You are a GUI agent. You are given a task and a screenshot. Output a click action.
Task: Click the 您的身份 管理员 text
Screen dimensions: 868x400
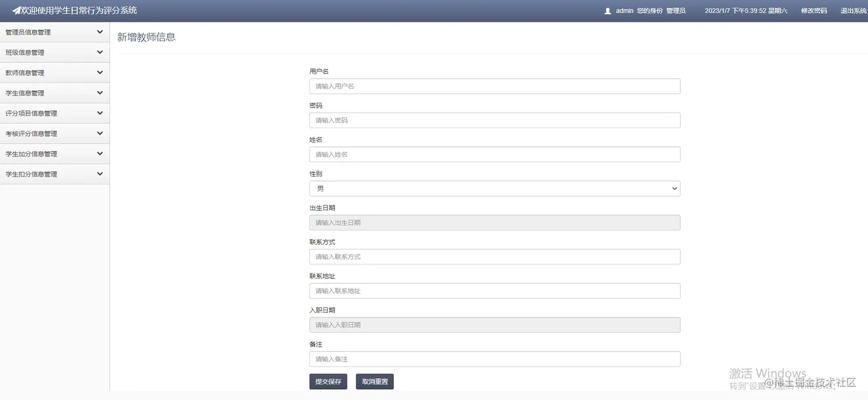pyautogui.click(x=661, y=11)
